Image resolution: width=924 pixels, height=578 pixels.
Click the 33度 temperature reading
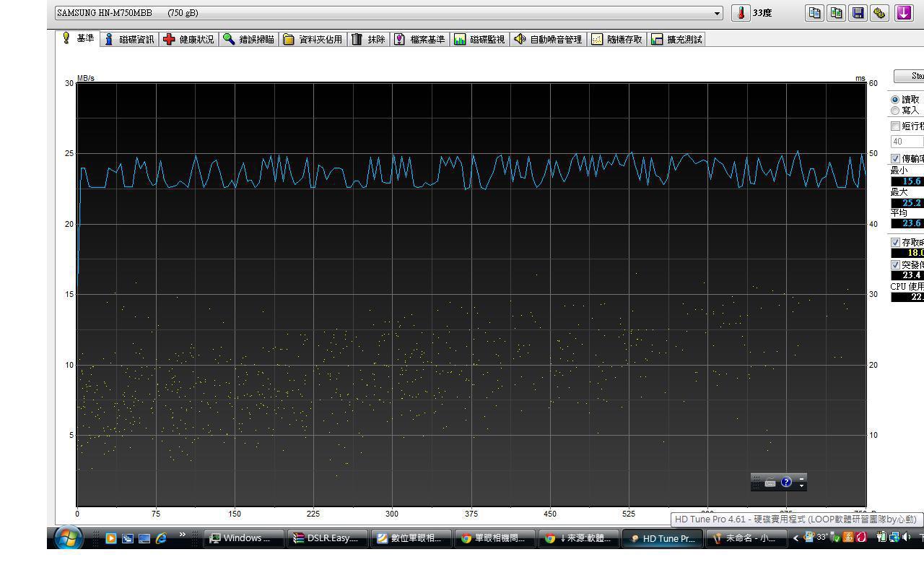click(762, 13)
